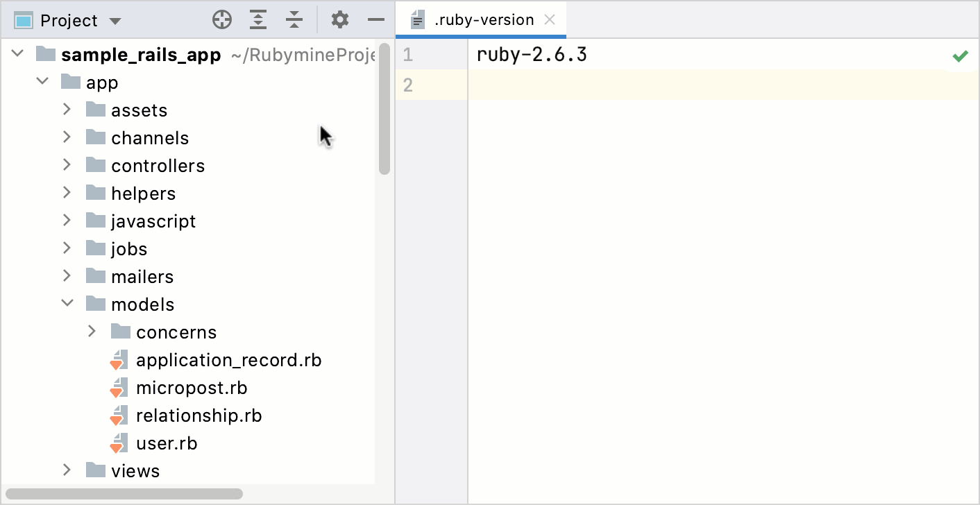Click the file icon in the .ruby-version tab
This screenshot has width=980, height=505.
[x=417, y=20]
